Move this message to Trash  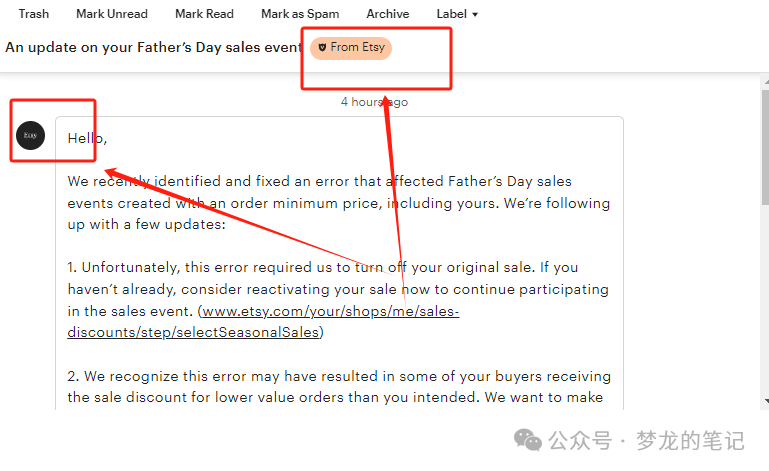click(34, 14)
